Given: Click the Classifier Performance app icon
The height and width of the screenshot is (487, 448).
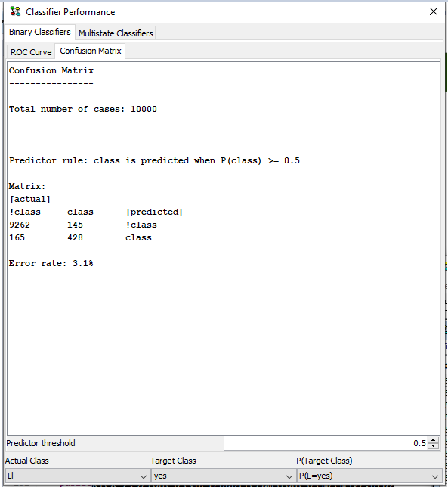Looking at the screenshot, I should pos(15,11).
